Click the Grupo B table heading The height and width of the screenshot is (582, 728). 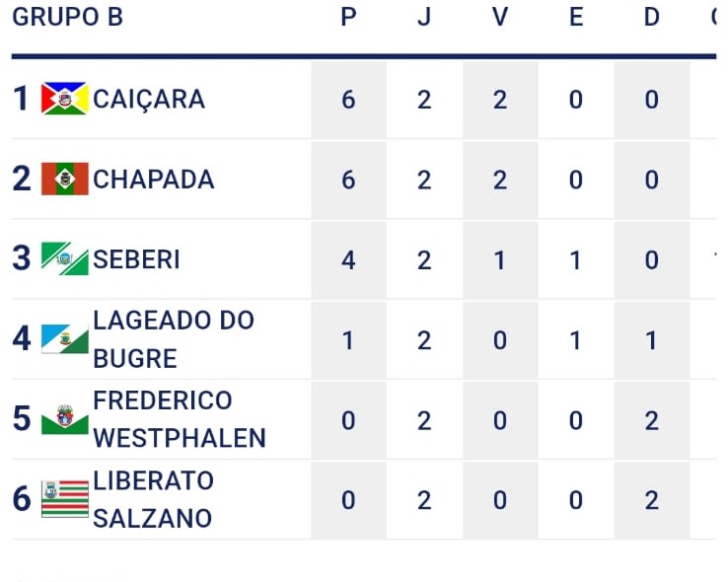(x=68, y=18)
